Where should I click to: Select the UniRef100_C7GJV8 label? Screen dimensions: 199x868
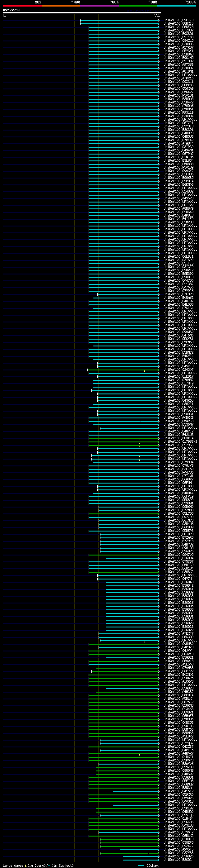[x=178, y=466]
